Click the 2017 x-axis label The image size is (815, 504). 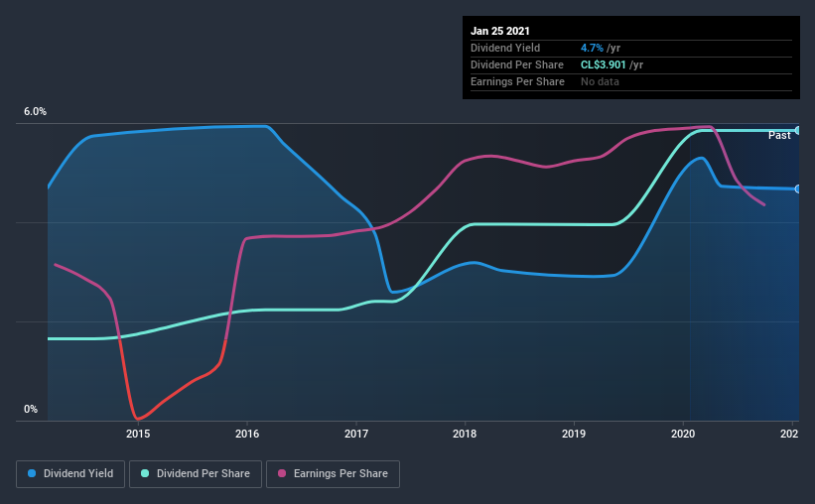pyautogui.click(x=356, y=434)
